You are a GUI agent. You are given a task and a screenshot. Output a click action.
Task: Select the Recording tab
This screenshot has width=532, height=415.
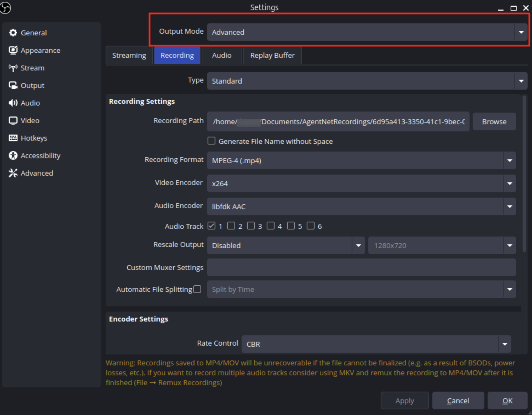click(177, 55)
